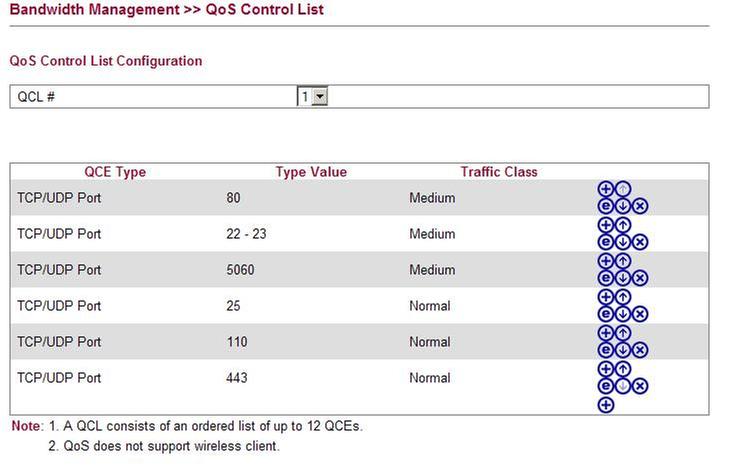Move the port 443 entry up

(622, 369)
